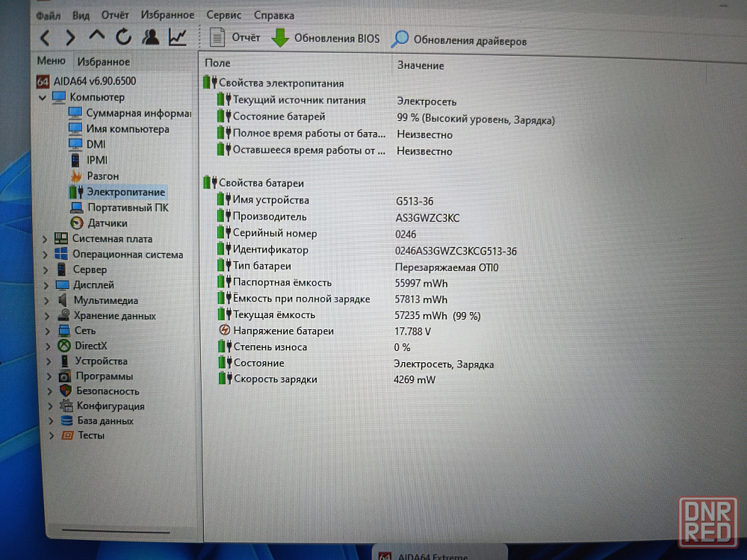Viewport: 747px width, 560px height.
Task: Open the Отчёт toolbar button
Action: (x=235, y=38)
